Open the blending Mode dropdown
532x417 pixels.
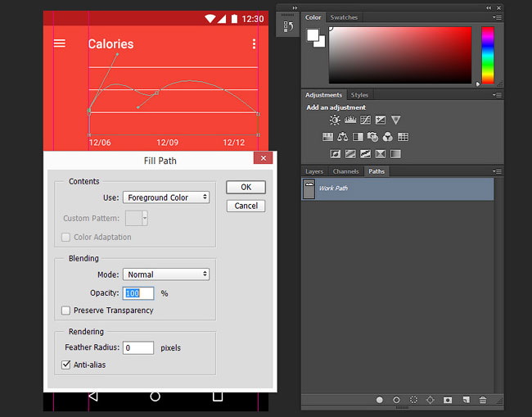166,274
